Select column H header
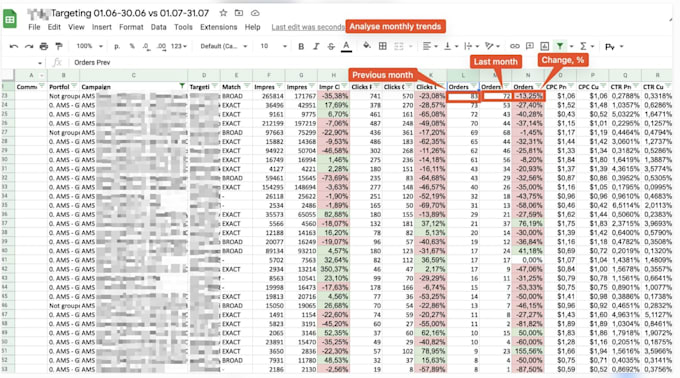Viewport: 680px width, 378px height. (333, 75)
